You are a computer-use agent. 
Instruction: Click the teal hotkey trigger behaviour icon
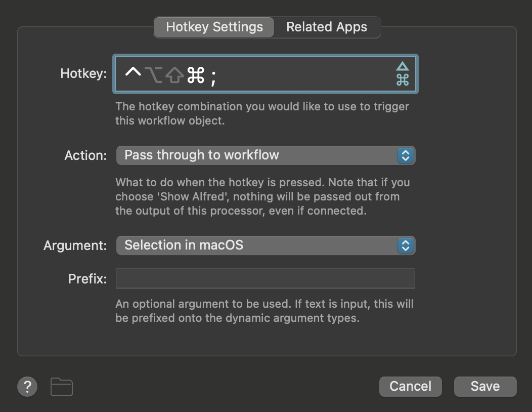(x=403, y=74)
